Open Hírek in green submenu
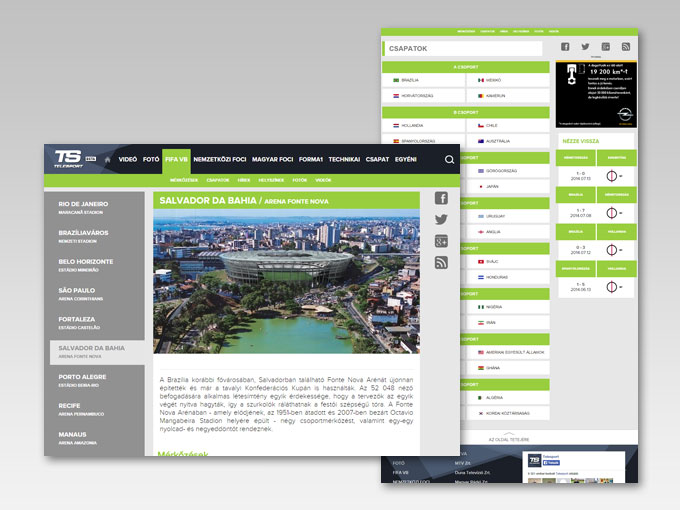 [244, 180]
